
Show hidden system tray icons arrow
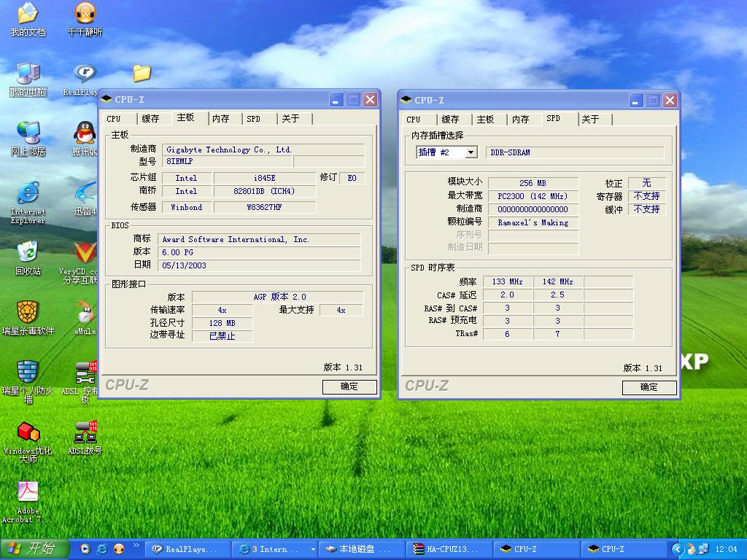(678, 549)
